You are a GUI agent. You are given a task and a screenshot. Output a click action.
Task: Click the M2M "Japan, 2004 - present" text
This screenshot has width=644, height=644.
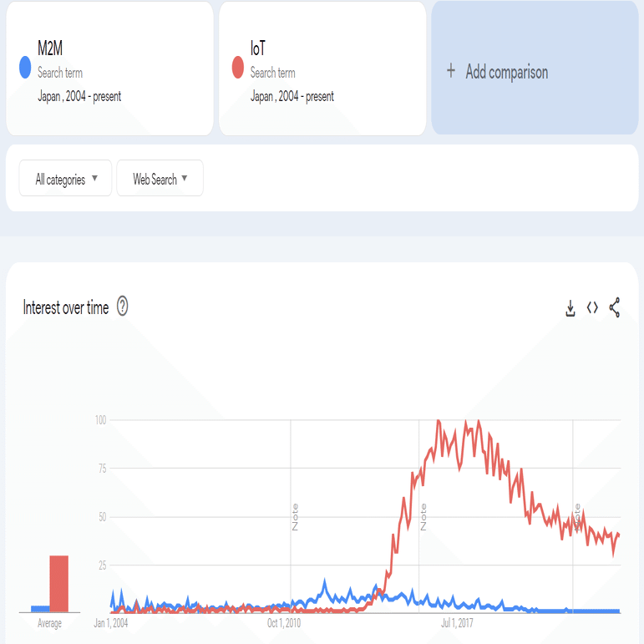point(79,97)
